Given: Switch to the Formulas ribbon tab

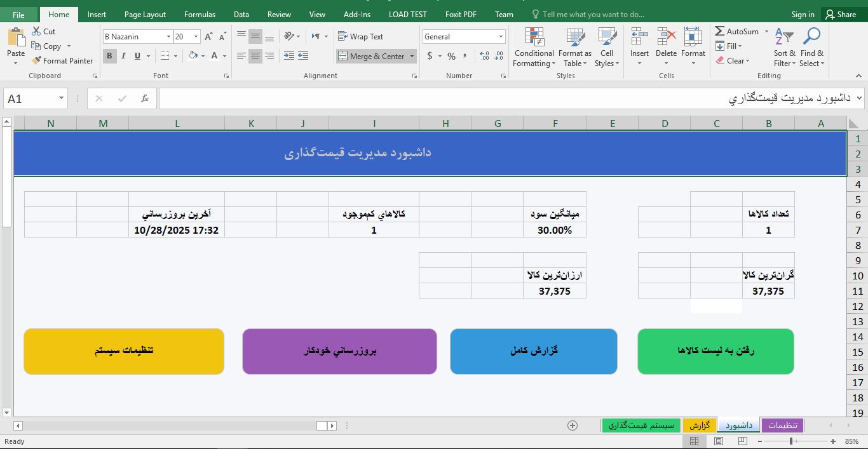Looking at the screenshot, I should [200, 14].
